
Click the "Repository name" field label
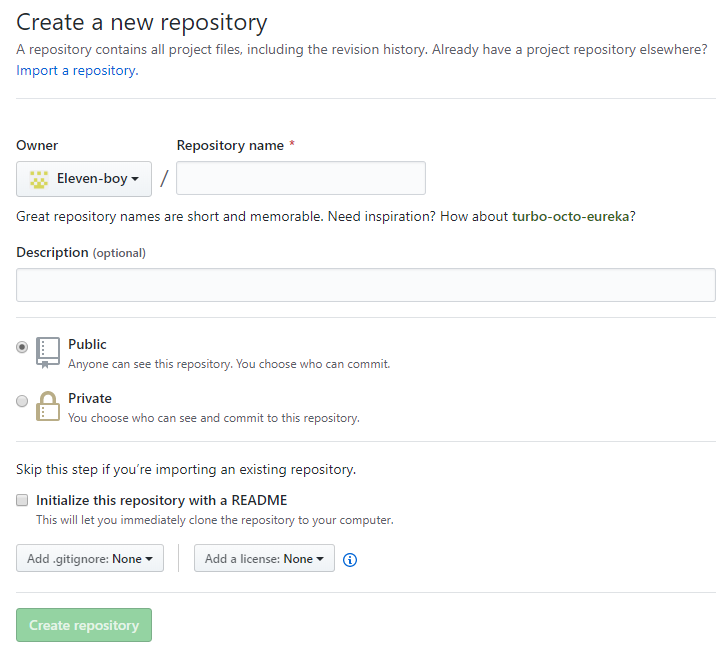pos(230,145)
